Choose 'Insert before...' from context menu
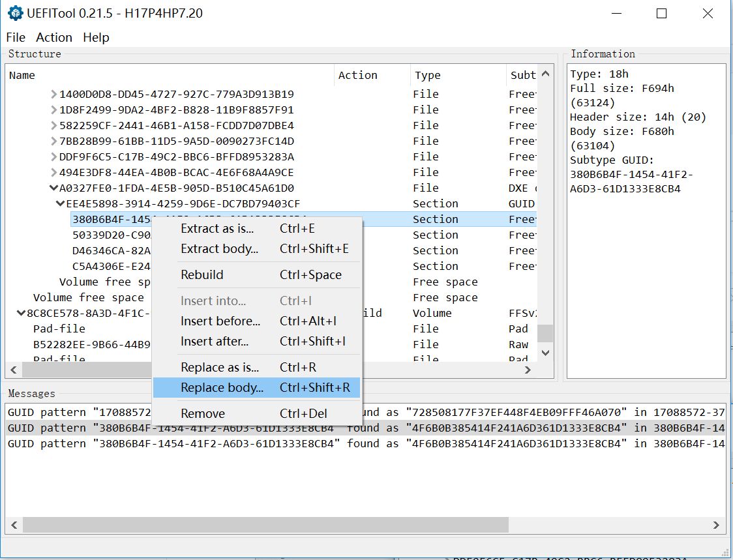Image resolution: width=733 pixels, height=560 pixels. [x=256, y=321]
